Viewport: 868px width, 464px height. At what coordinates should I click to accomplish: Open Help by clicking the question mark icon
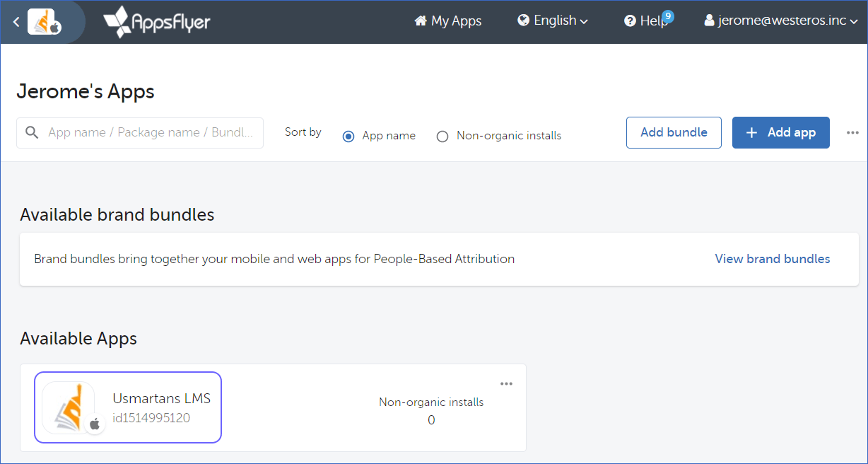[631, 21]
